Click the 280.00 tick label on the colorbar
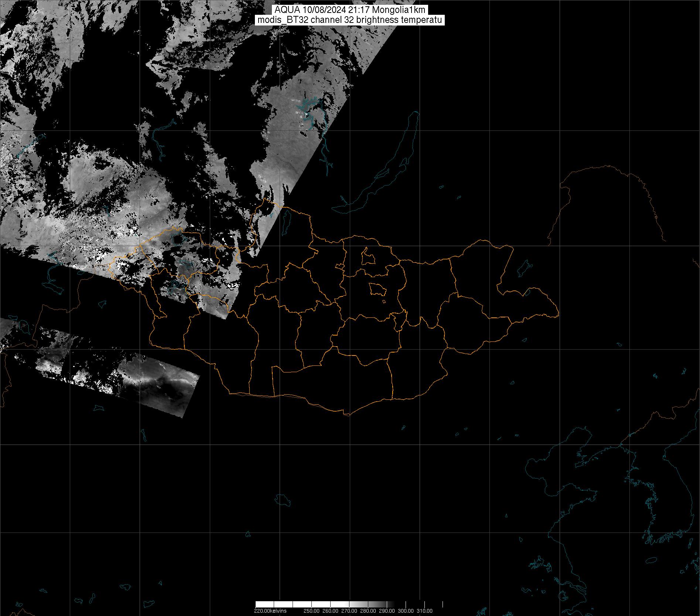 coord(369,611)
